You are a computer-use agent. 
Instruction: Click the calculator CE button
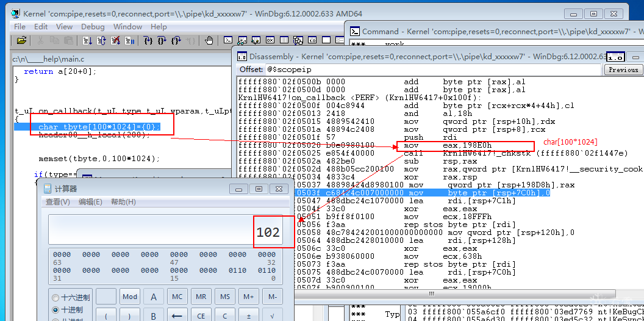(201, 316)
